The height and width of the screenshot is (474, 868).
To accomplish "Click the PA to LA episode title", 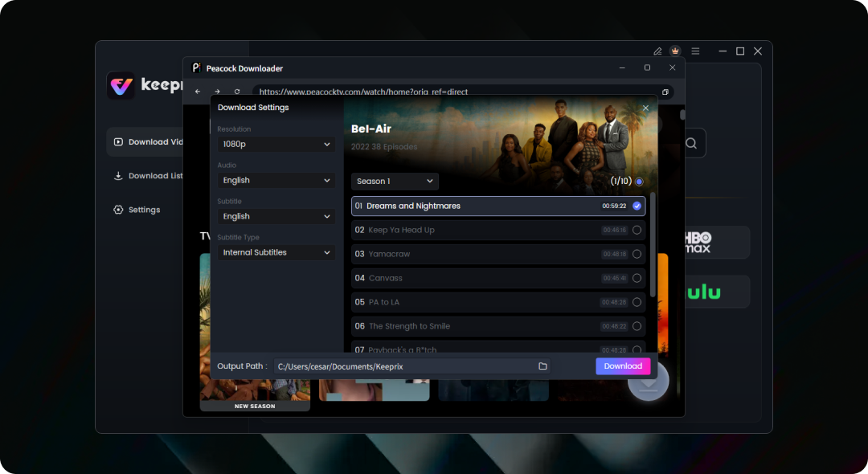I will (x=383, y=302).
